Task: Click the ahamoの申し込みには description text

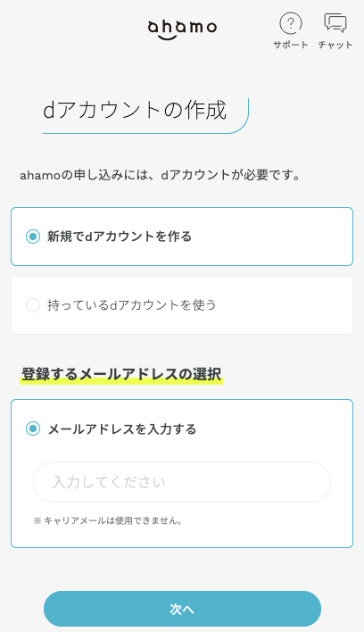Action: point(161,175)
